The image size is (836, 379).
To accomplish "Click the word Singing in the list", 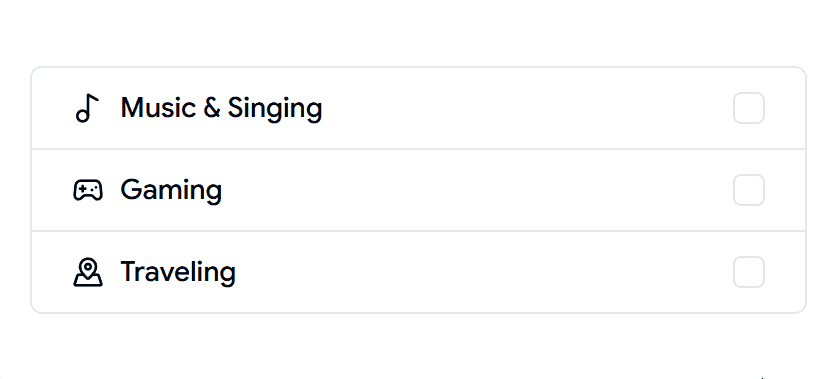I will click(275, 109).
